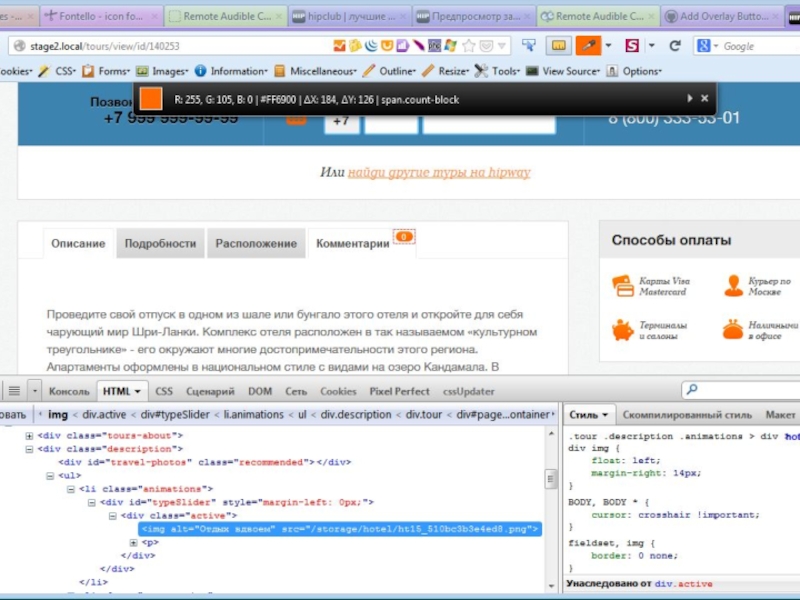800x600 pixels.
Task: Select the CSS tab in Firebug
Action: pos(164,392)
